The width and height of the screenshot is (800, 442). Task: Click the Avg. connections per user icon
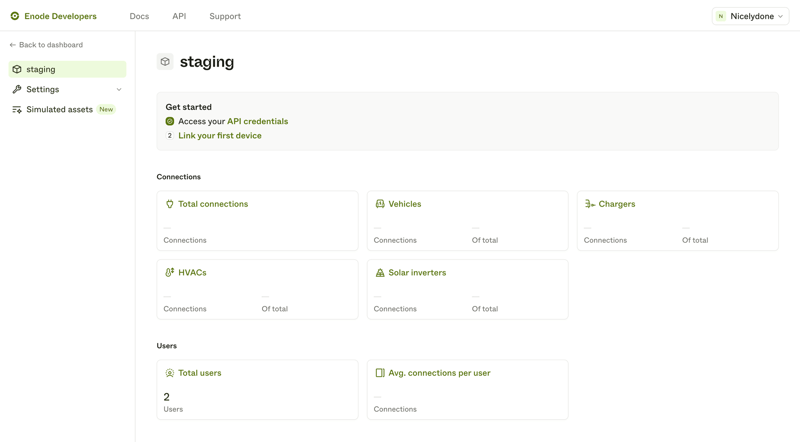pos(380,373)
